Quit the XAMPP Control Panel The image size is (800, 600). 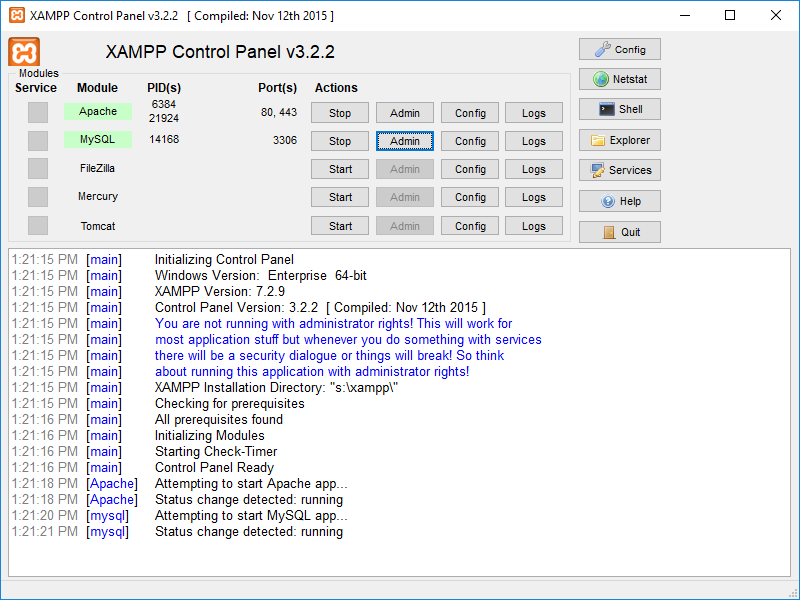coord(618,230)
